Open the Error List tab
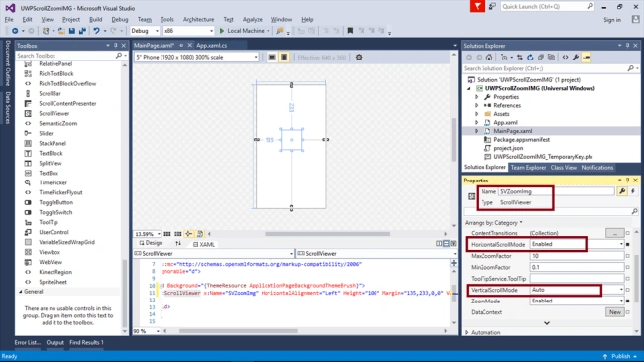 28,342
